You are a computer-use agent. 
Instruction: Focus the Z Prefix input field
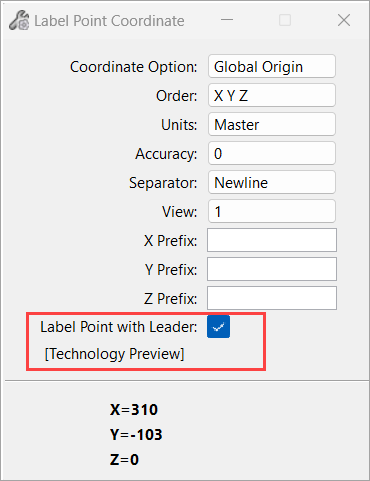point(272,298)
